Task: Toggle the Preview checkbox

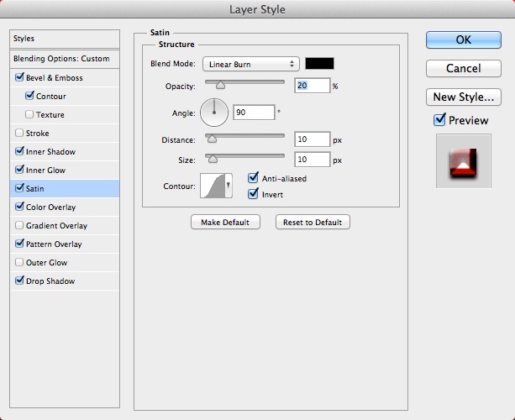Action: pos(439,120)
